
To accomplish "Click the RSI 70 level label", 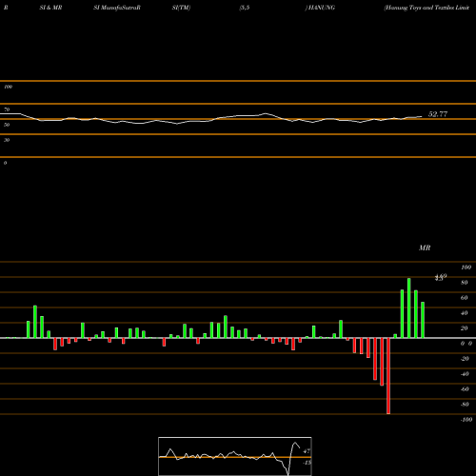I will pos(7,109).
